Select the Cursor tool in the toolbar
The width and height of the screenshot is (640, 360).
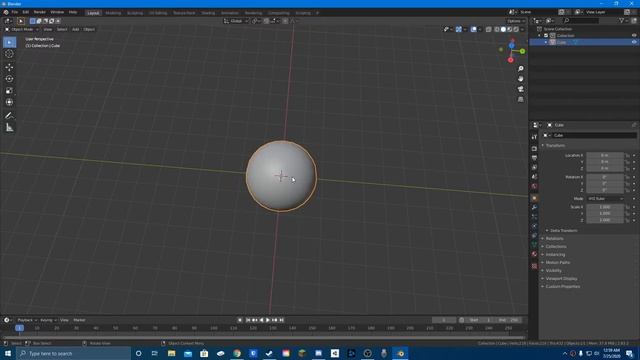click(x=9, y=54)
